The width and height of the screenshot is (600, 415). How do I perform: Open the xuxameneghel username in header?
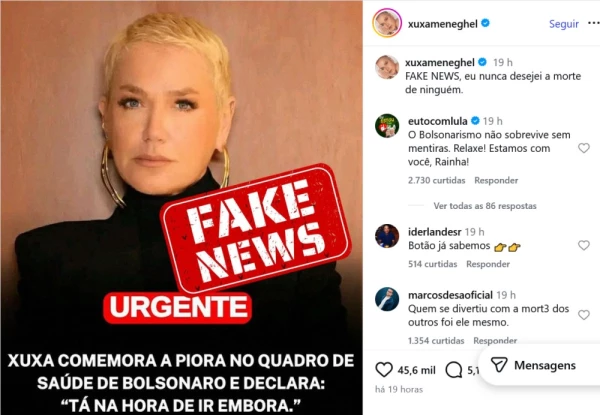point(443,24)
